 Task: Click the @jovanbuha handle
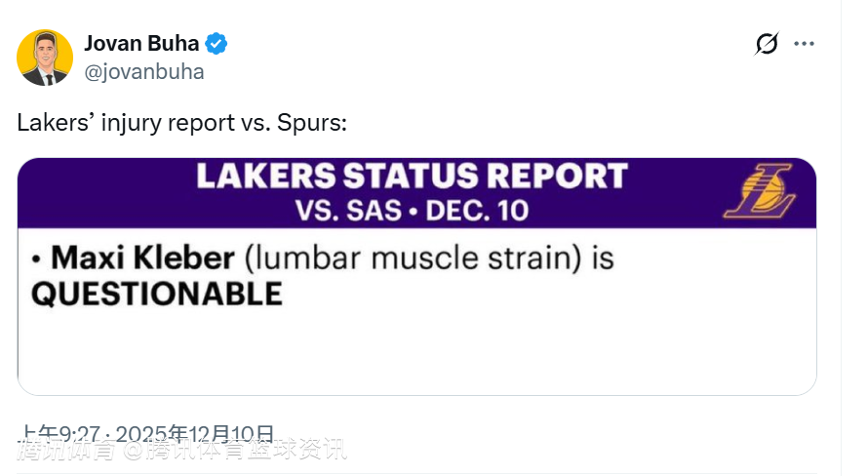click(144, 71)
